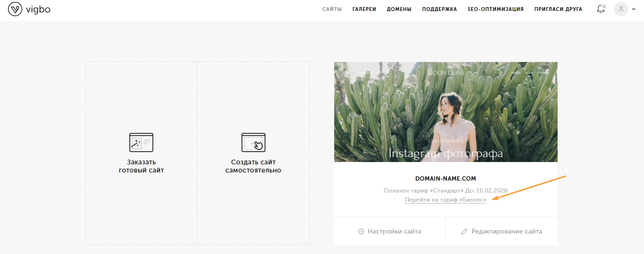The height and width of the screenshot is (254, 644).
Task: Select 'SEO-оптимизация' in the navigation
Action: pyautogui.click(x=496, y=9)
